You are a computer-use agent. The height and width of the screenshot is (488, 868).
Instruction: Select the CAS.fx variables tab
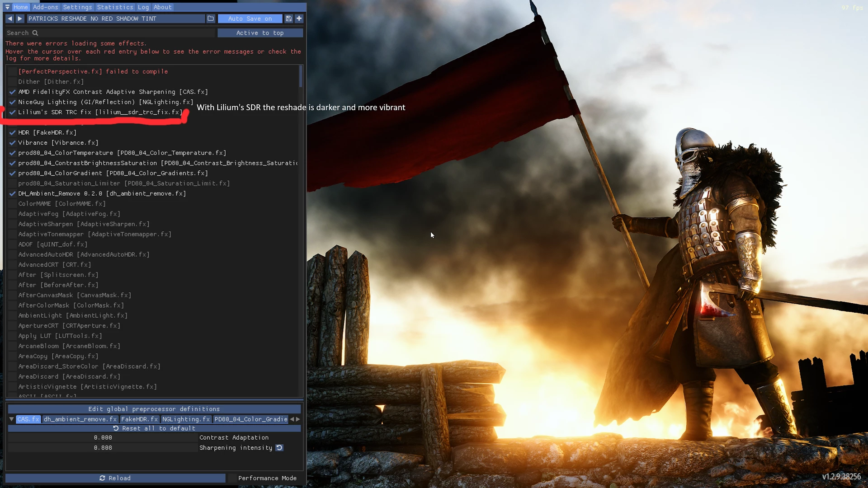tap(28, 419)
